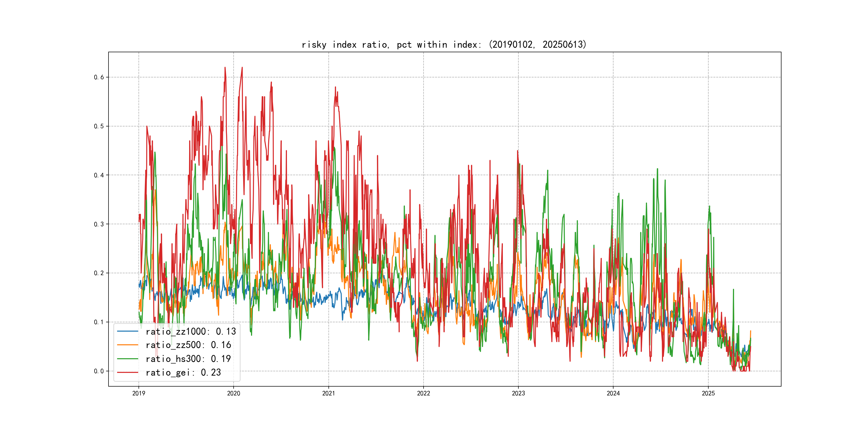Click the 2022 x-axis tick label
Screen dimensions: 868x434
pos(424,393)
